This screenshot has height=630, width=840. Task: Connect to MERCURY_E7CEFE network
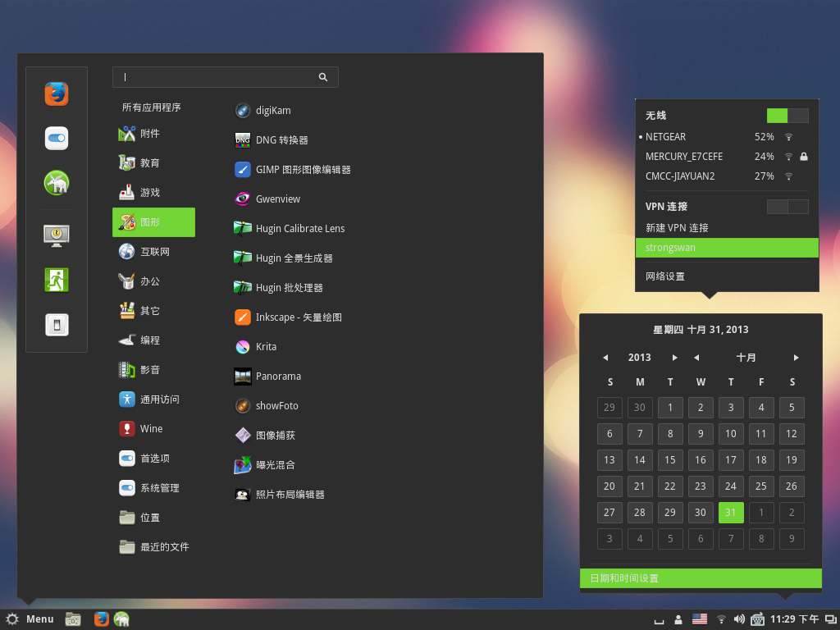[727, 157]
